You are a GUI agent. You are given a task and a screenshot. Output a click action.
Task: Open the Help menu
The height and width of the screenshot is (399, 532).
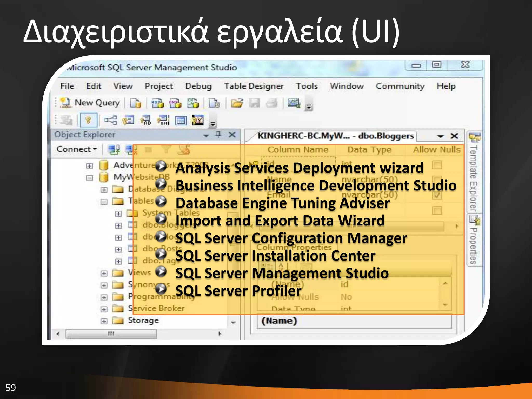coord(446,86)
